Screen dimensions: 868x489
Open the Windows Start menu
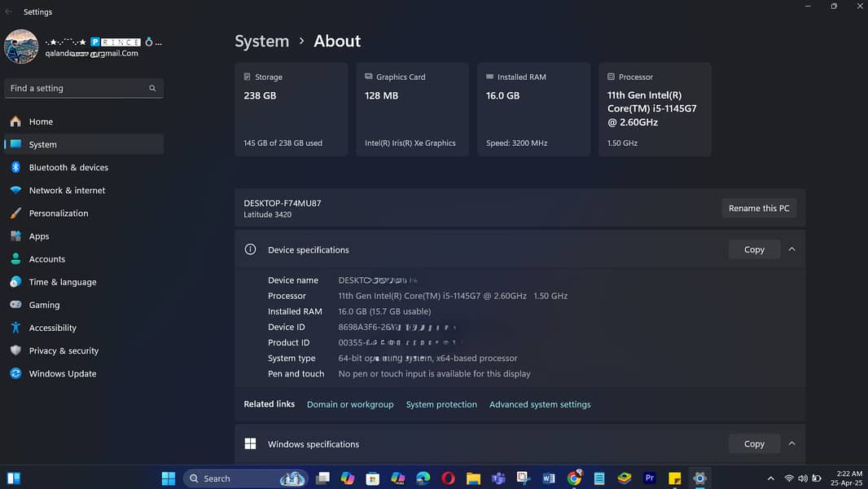169,478
